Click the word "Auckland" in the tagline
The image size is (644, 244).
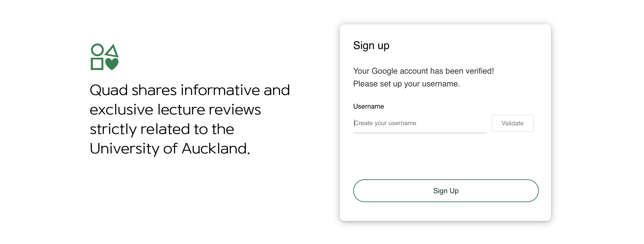215,149
